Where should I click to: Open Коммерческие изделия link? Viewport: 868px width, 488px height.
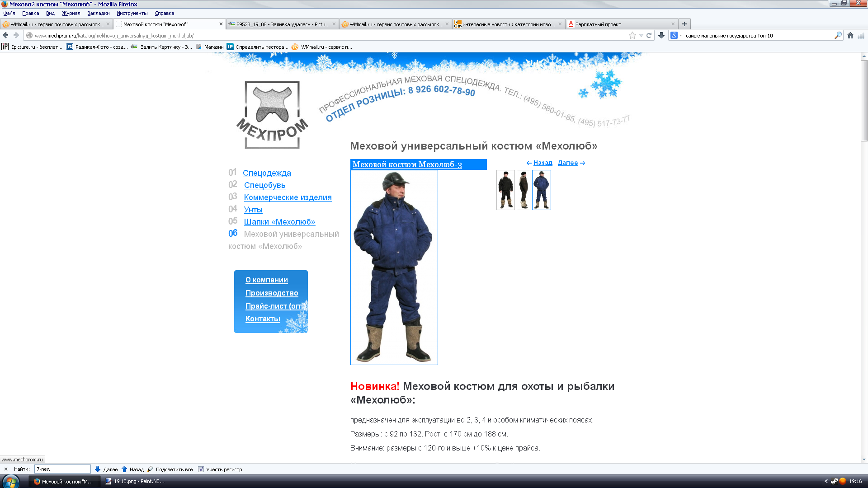[288, 197]
